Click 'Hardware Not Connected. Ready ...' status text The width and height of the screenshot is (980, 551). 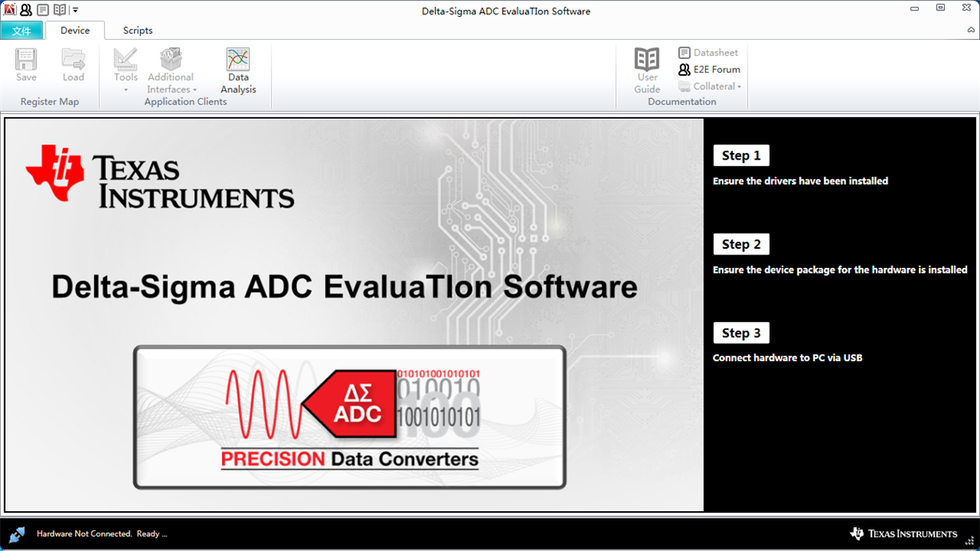pyautogui.click(x=102, y=533)
